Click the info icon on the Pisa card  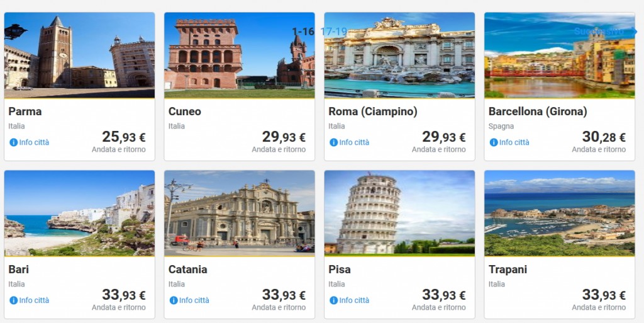(333, 300)
